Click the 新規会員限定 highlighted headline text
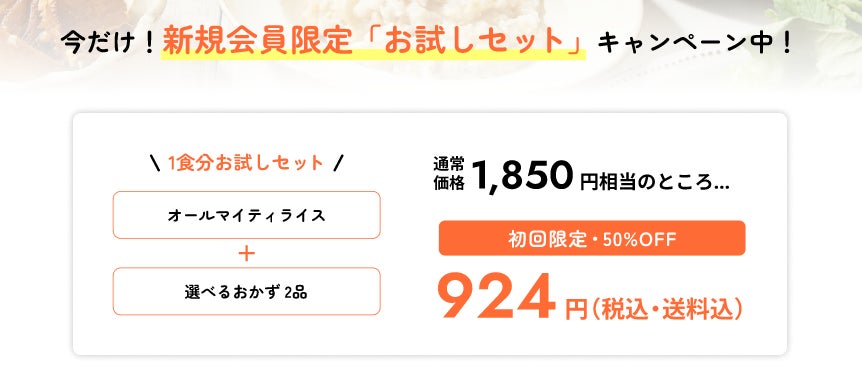 257,41
